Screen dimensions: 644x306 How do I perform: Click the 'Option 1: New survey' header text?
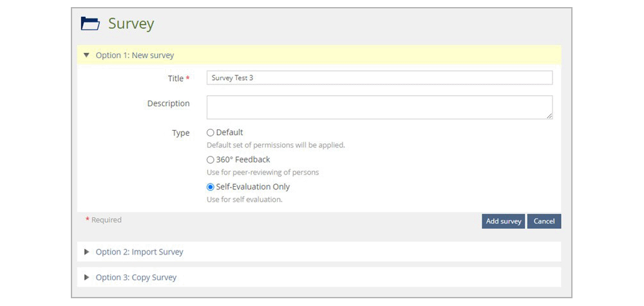click(135, 55)
